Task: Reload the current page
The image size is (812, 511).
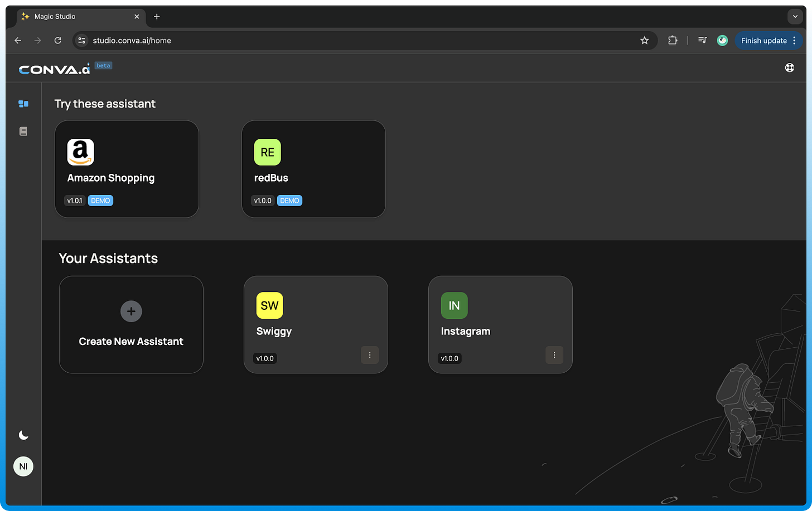Action: pos(58,41)
